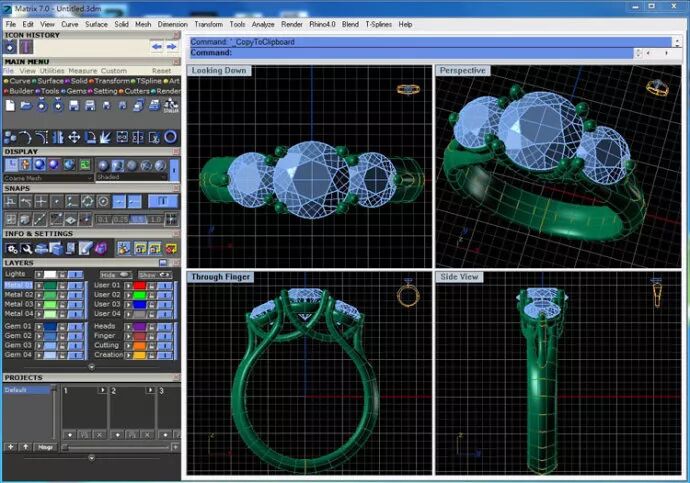Click the Hide button in Layers panel

tap(114, 275)
